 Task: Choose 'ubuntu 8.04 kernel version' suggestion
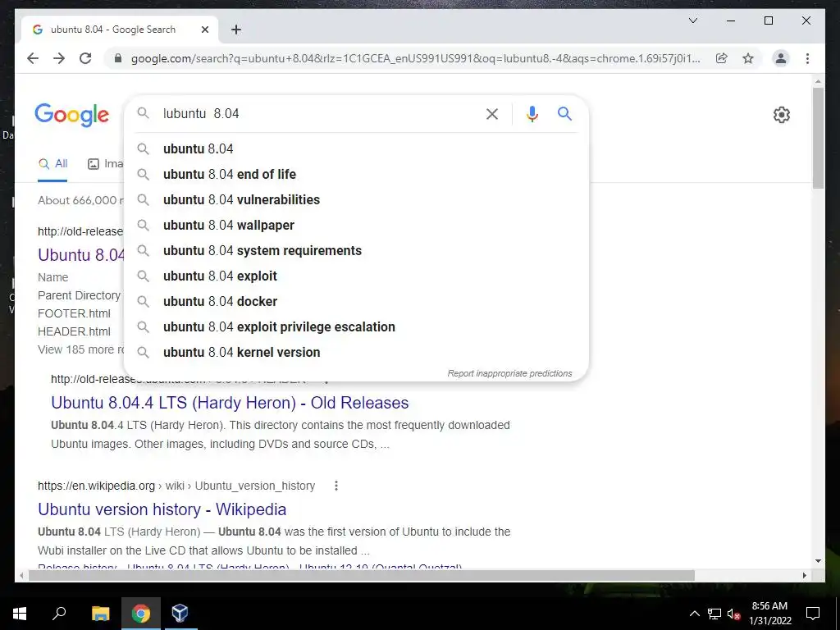(x=356, y=353)
